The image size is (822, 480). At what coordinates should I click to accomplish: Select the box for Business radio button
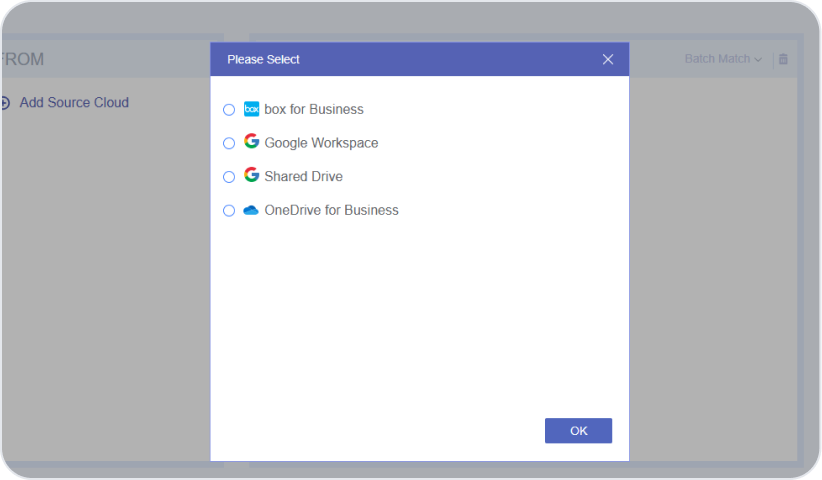coord(229,110)
